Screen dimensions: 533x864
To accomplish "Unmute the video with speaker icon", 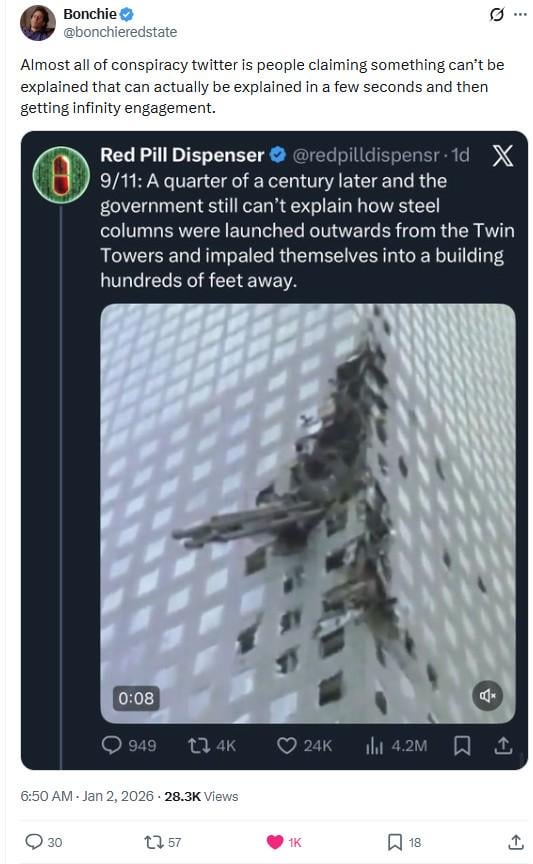I will pos(488,696).
